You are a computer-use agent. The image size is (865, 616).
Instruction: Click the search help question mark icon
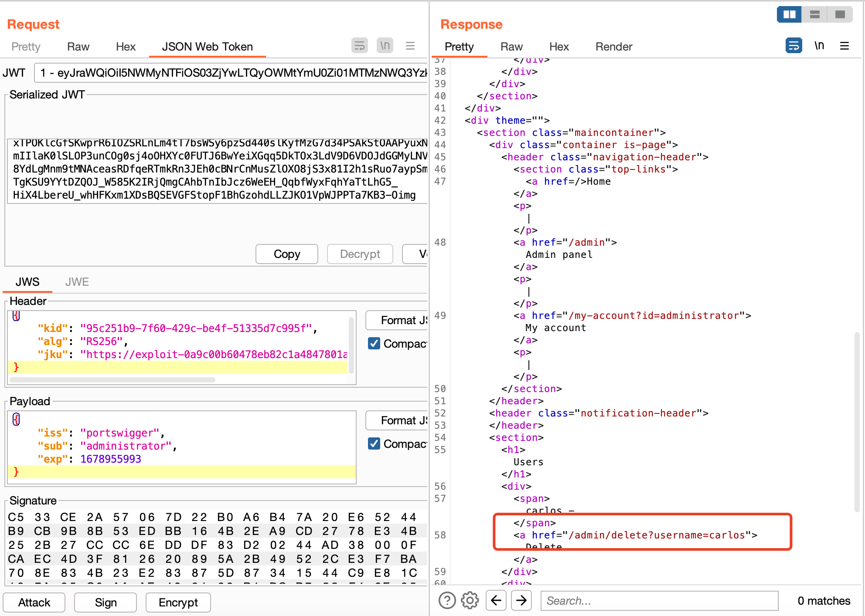tap(447, 600)
